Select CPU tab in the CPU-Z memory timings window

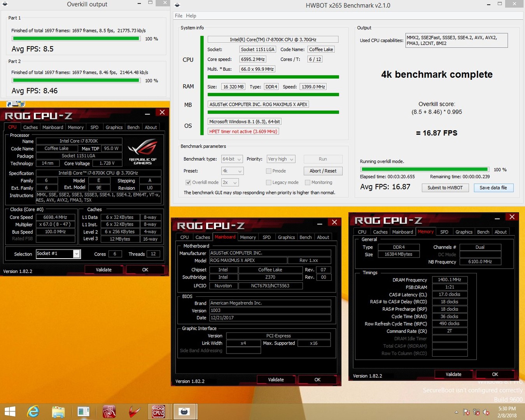[362, 232]
